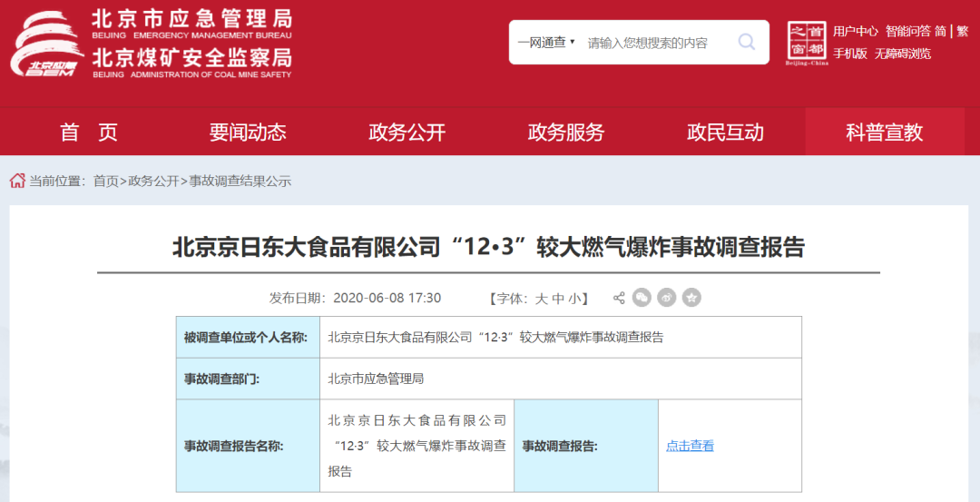Click the cell 北京市应急管理局
This screenshot has height=502, width=980.
[x=377, y=379]
